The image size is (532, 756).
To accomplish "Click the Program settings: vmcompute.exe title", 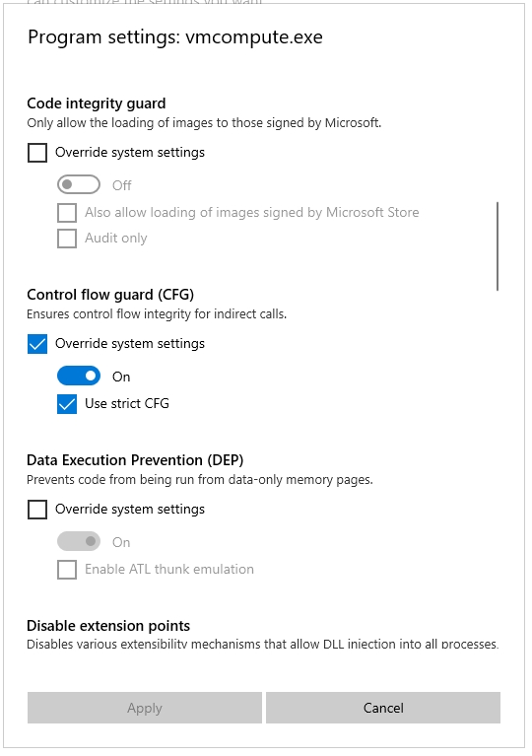I will 175,37.
